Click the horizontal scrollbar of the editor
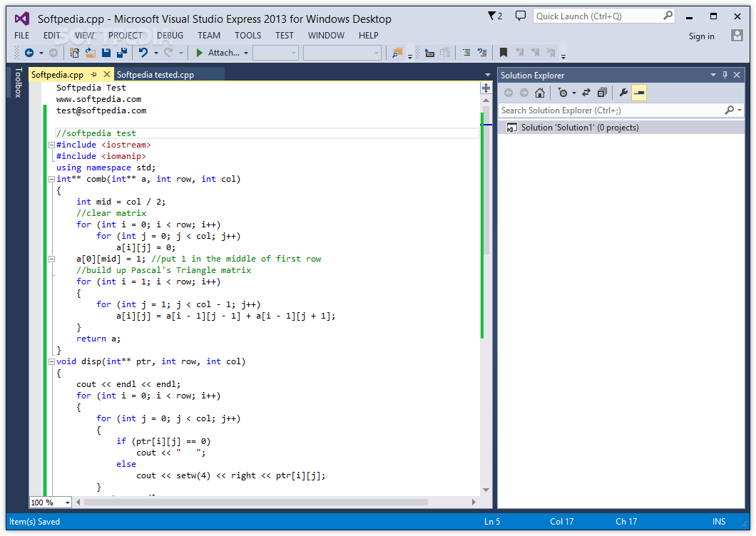This screenshot has height=536, width=756. [x=276, y=502]
